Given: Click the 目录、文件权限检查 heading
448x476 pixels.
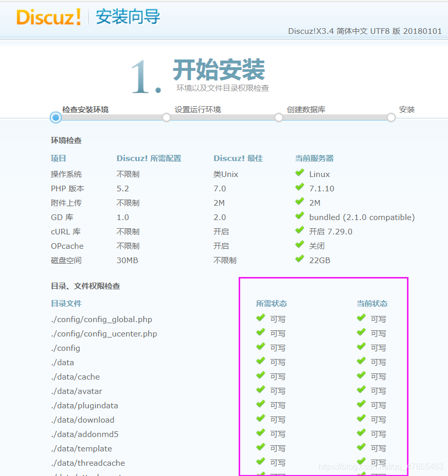Looking at the screenshot, I should [85, 286].
